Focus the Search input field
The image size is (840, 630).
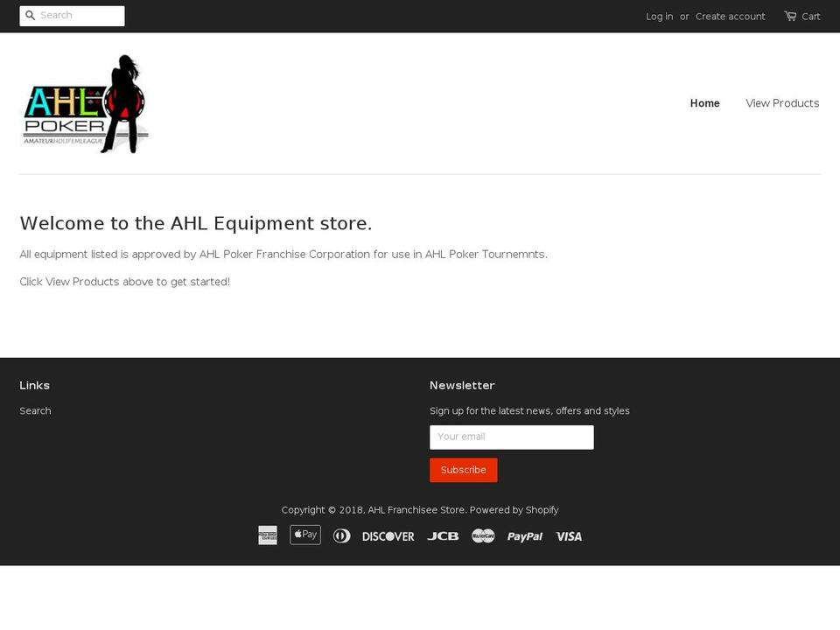click(x=73, y=16)
